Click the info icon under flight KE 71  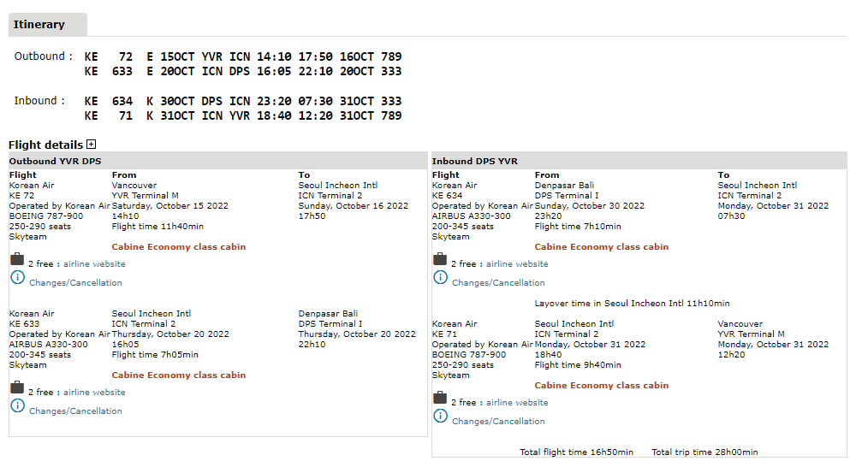440,417
